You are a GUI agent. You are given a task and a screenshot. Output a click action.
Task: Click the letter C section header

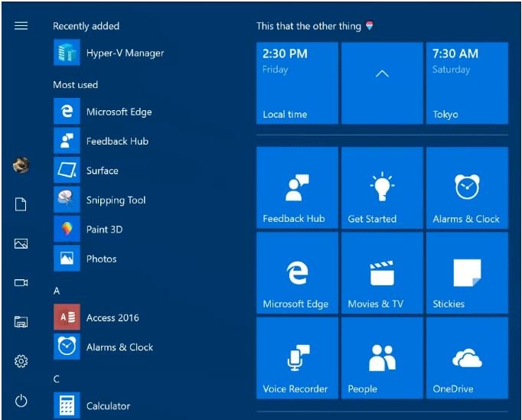tap(57, 379)
